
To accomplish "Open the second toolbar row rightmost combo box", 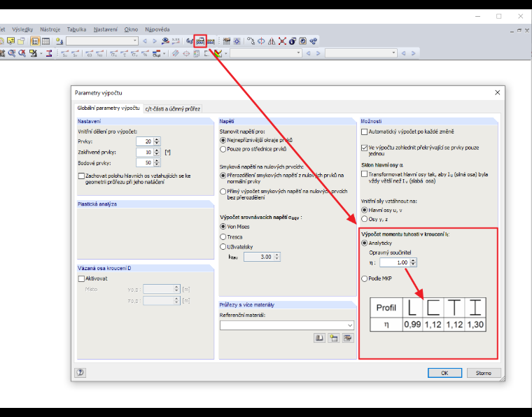I will click(x=361, y=53).
